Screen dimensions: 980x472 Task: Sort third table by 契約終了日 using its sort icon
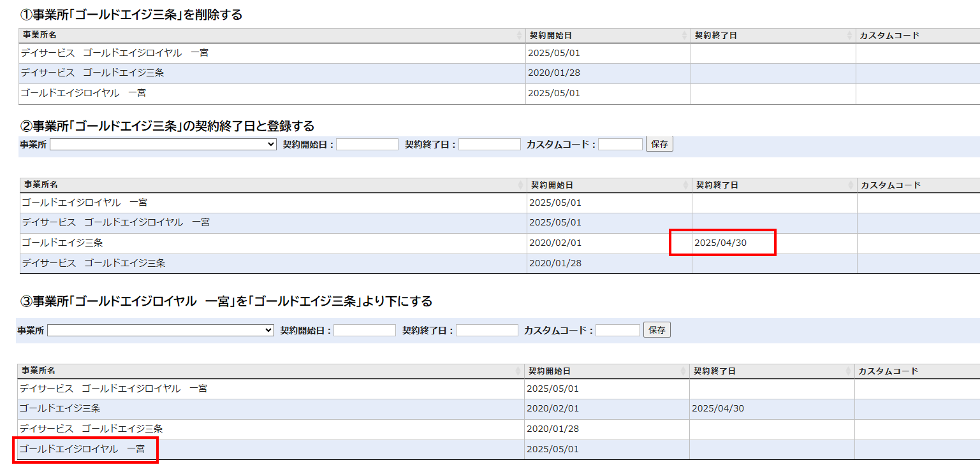pos(849,371)
